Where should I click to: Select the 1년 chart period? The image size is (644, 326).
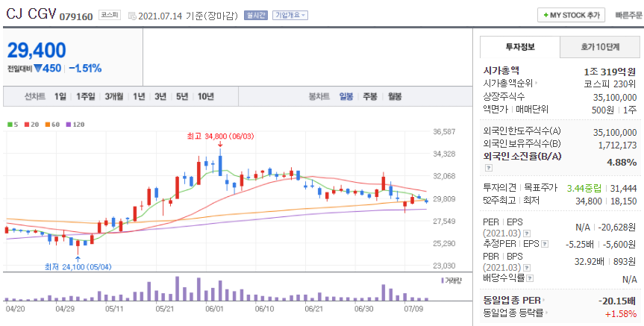pos(139,96)
